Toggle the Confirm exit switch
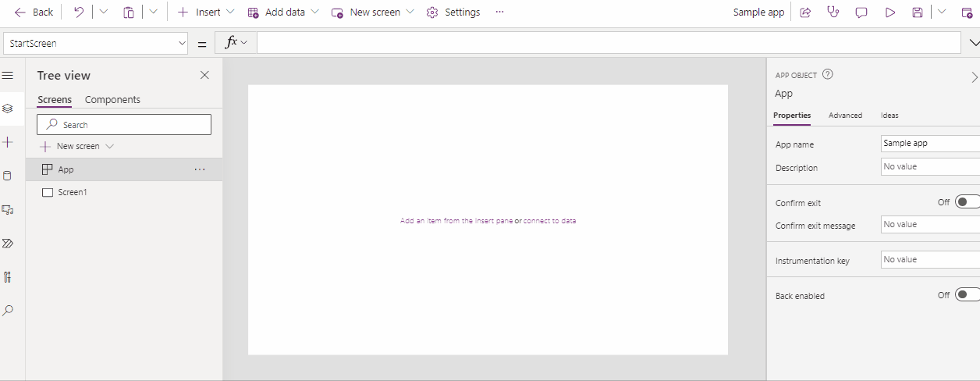Image resolution: width=980 pixels, height=381 pixels. (x=966, y=202)
